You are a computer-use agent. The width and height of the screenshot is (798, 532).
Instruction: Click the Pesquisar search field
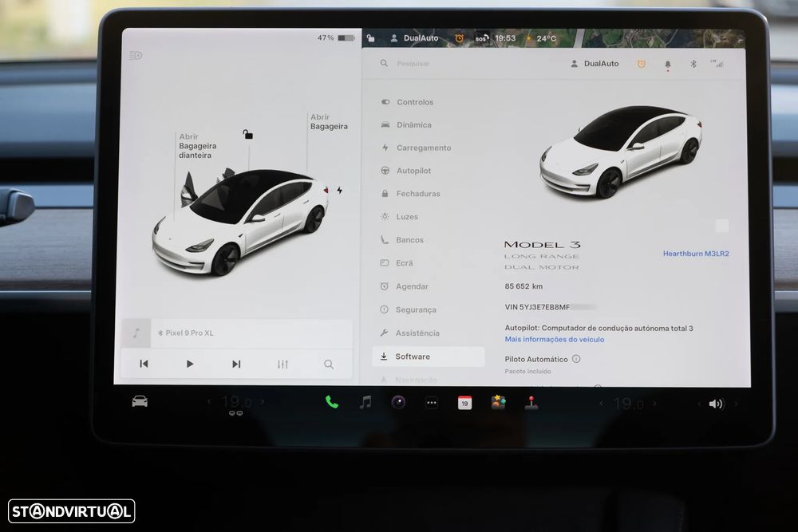(x=413, y=64)
